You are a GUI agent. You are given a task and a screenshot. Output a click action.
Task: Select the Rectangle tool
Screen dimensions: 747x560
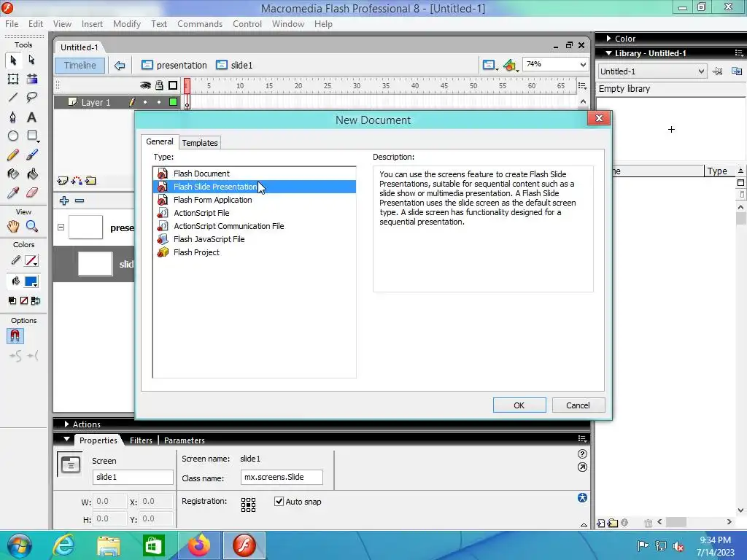[x=32, y=136]
